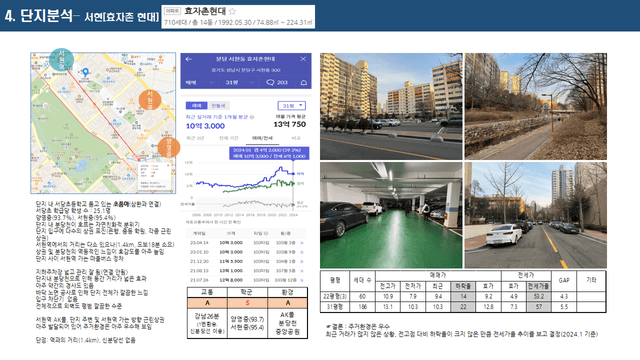Click the 13억 1,000 price in transaction list

(231, 271)
